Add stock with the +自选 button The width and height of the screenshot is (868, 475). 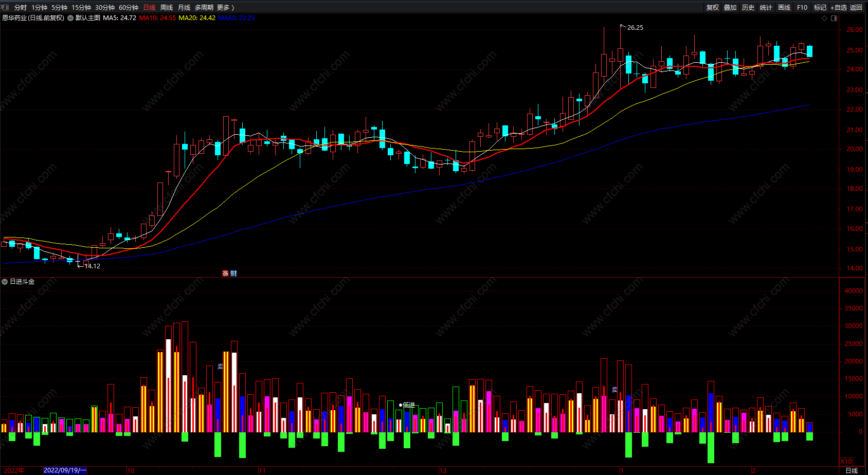[839, 7]
